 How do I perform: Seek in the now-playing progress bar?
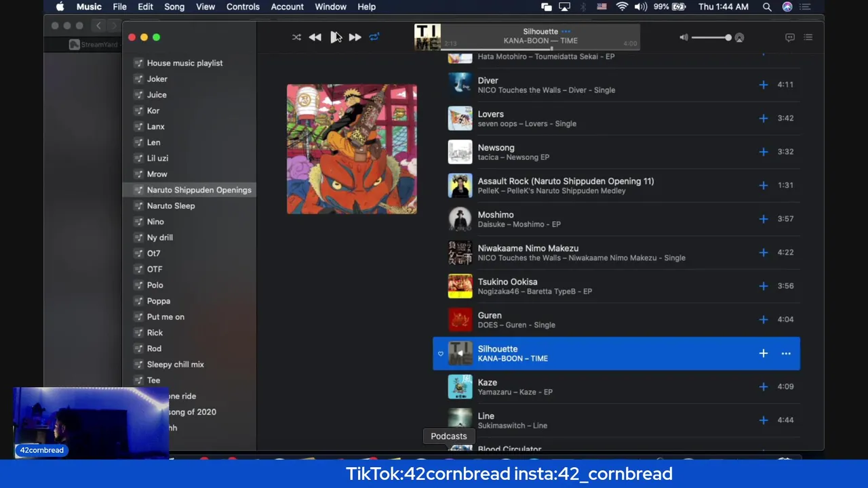pos(540,49)
